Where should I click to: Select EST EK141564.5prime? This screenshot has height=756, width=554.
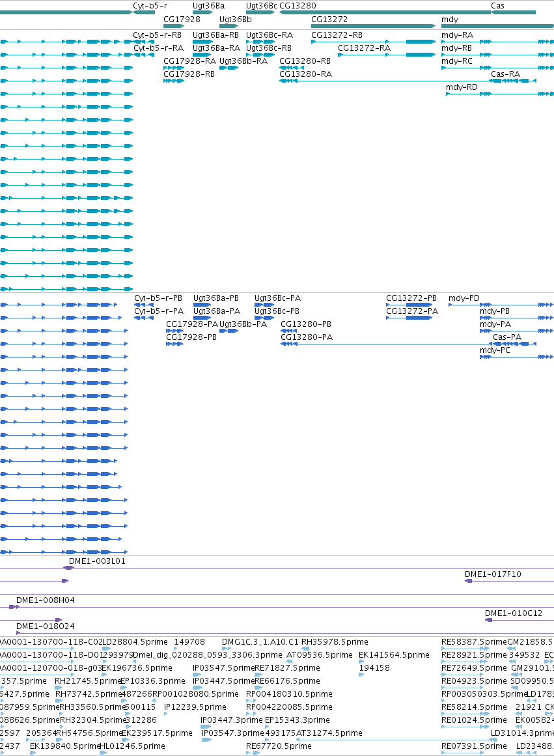tap(394, 656)
